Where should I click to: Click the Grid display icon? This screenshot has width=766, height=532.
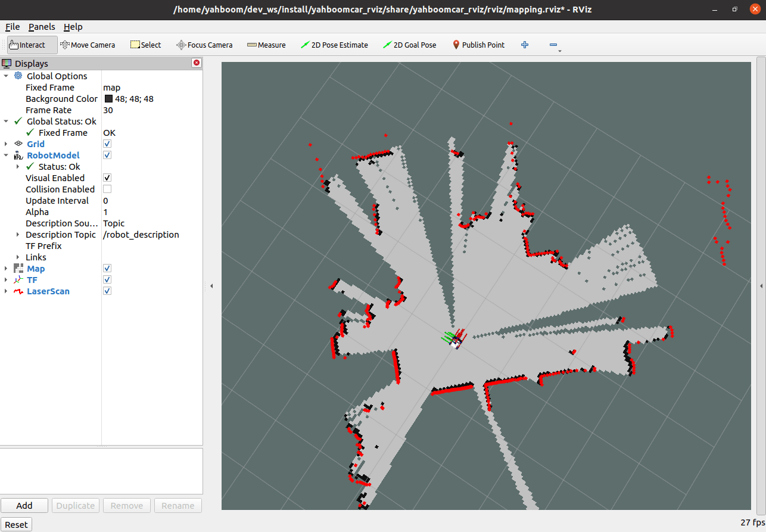pos(18,144)
